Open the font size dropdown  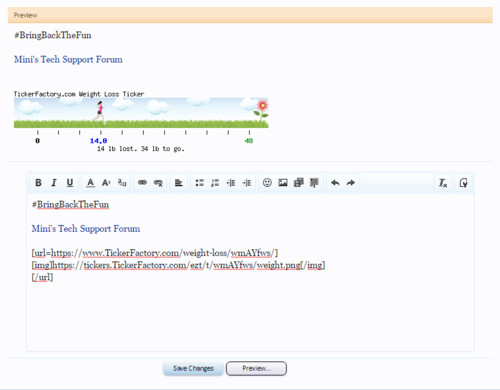point(106,183)
